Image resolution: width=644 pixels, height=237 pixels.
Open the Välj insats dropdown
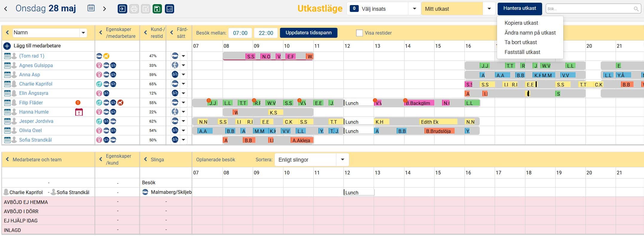414,9
